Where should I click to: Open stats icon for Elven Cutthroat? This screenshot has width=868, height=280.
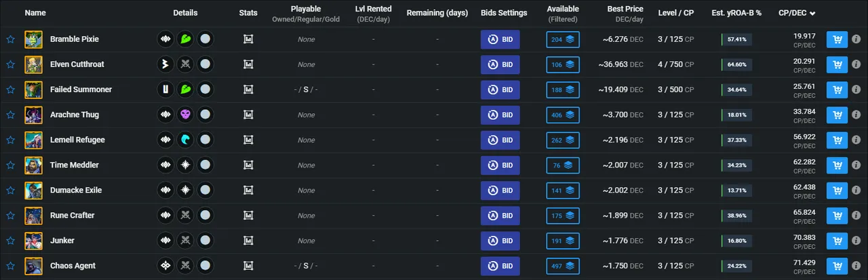coord(248,64)
